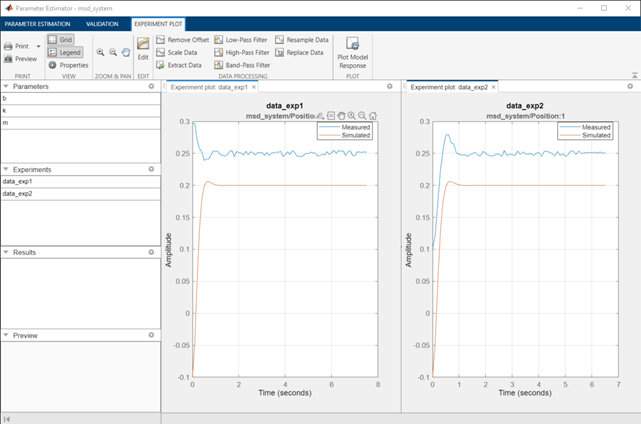Click the Preview button in Print section
This screenshot has height=424, width=641.
click(x=20, y=59)
